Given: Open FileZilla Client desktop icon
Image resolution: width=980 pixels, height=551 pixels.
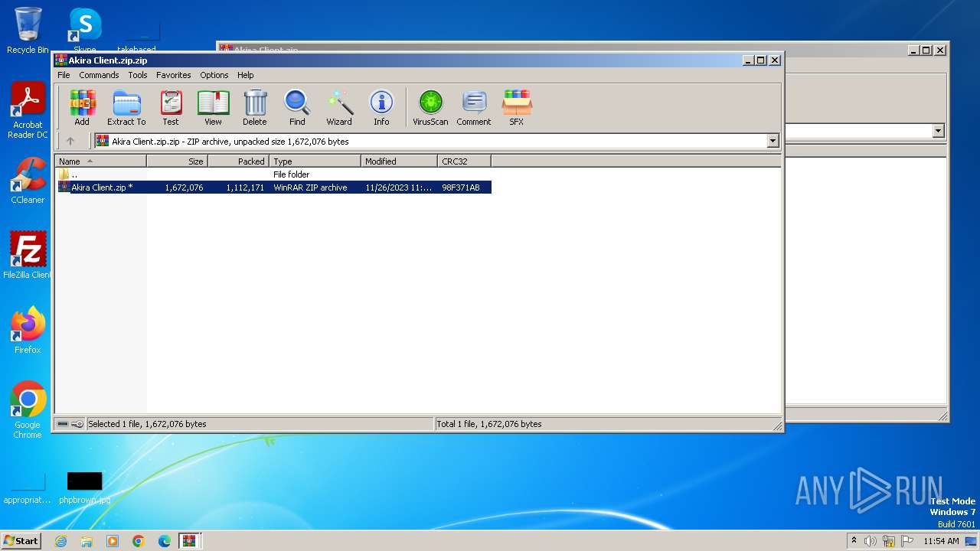Looking at the screenshot, I should [x=28, y=255].
